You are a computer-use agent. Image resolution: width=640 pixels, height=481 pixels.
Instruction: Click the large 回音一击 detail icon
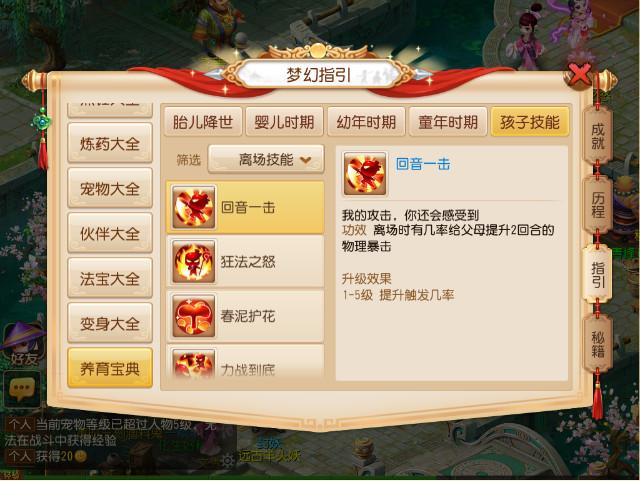(x=364, y=174)
